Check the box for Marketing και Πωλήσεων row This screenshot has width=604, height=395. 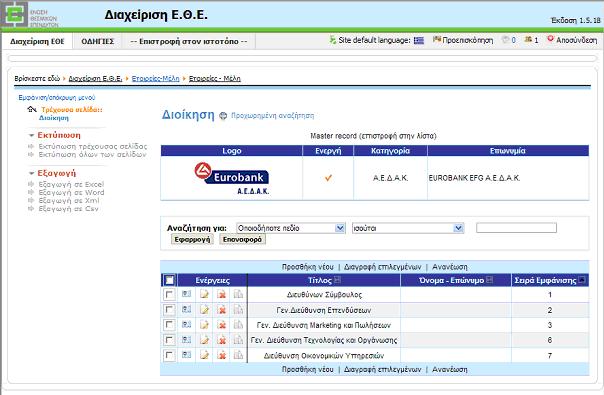click(169, 325)
